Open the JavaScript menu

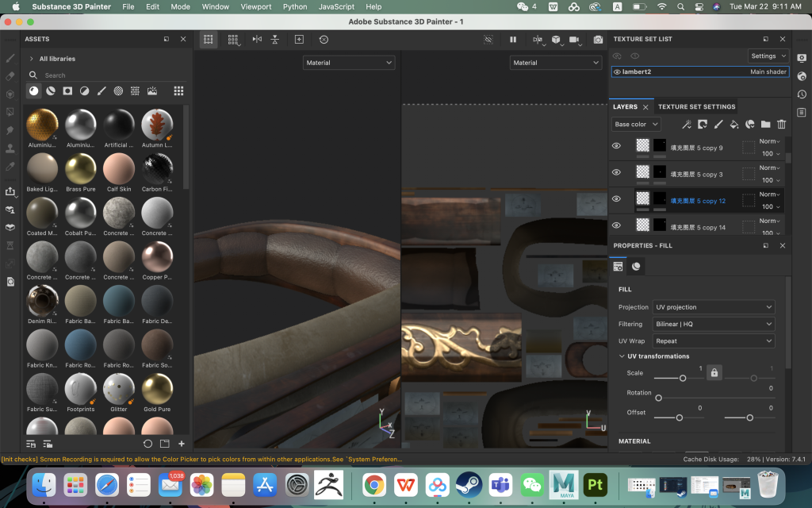(336, 6)
